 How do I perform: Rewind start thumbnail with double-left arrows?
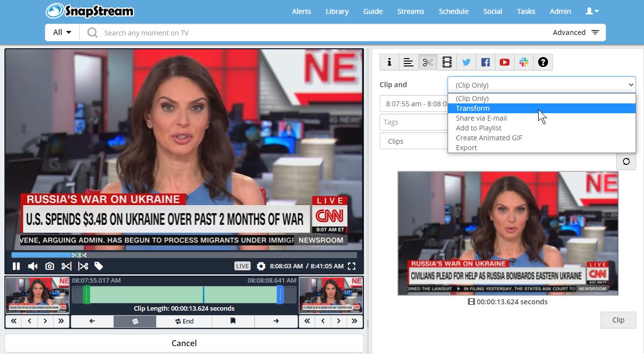tap(13, 321)
